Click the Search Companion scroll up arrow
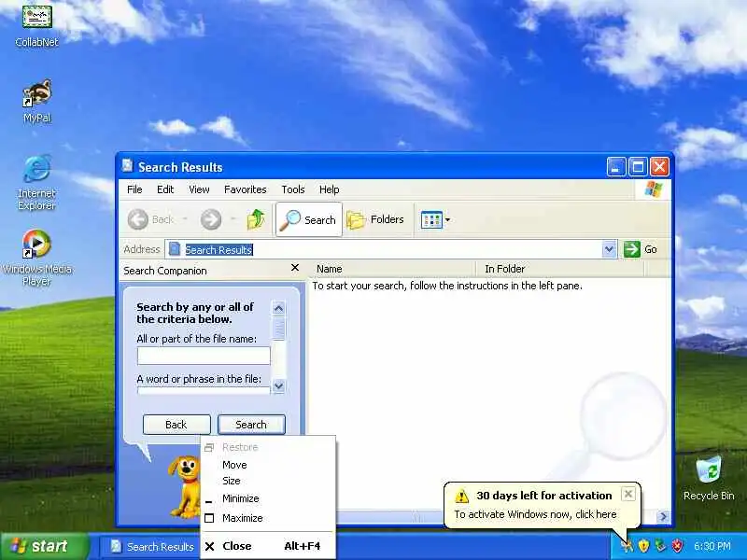 pyautogui.click(x=278, y=308)
